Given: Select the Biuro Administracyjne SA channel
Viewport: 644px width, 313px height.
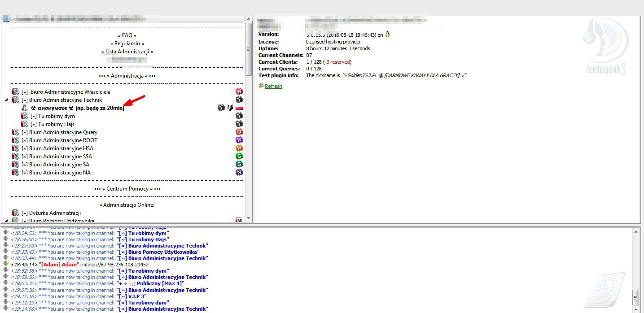Looking at the screenshot, I should [x=59, y=165].
